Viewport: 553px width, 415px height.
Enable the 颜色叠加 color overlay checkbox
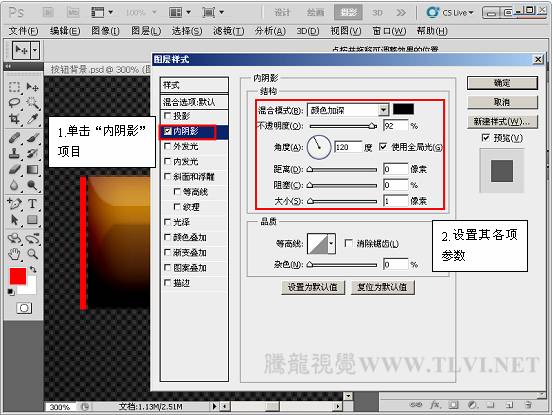tap(168, 237)
